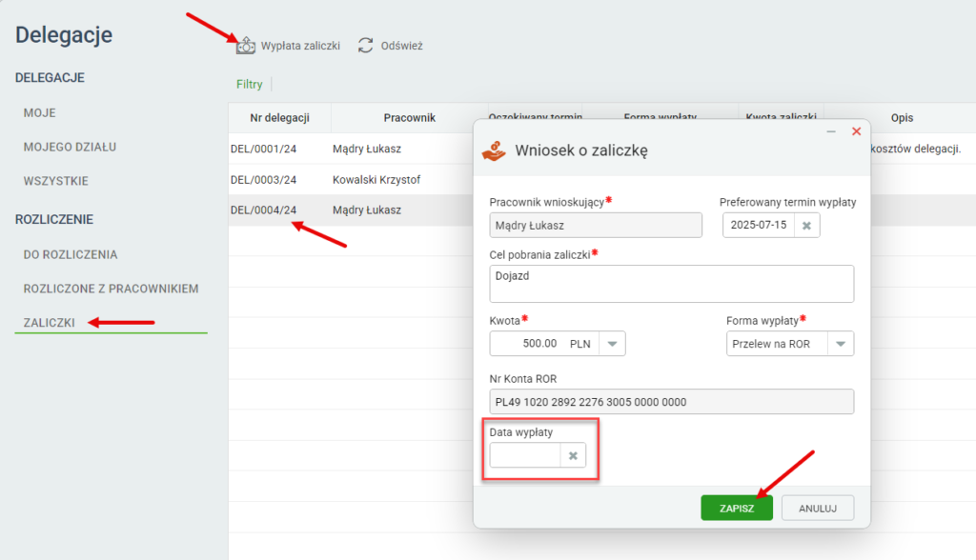Click the Wypłata zaliczki money icon
Image resolution: width=976 pixels, height=560 pixels.
coord(245,46)
